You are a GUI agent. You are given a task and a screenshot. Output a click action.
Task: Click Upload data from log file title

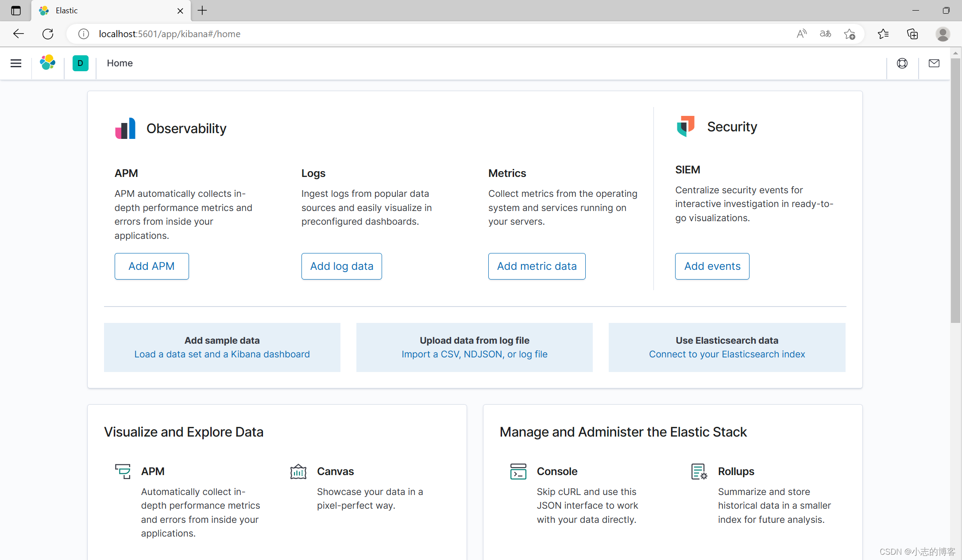point(474,341)
